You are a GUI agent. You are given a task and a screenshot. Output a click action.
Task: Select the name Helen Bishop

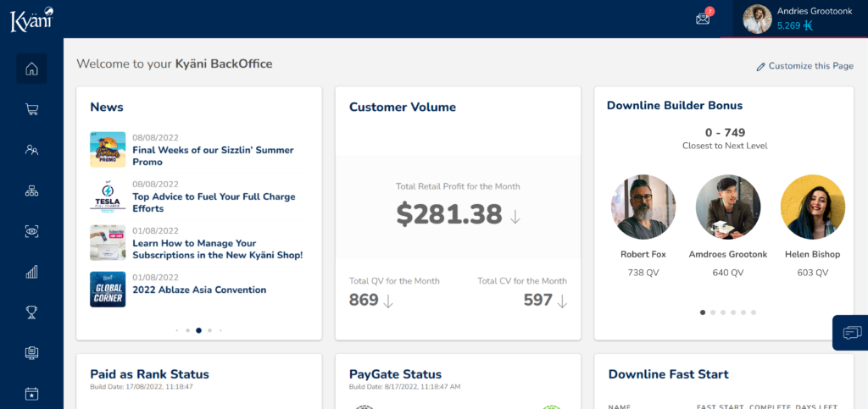(x=813, y=255)
